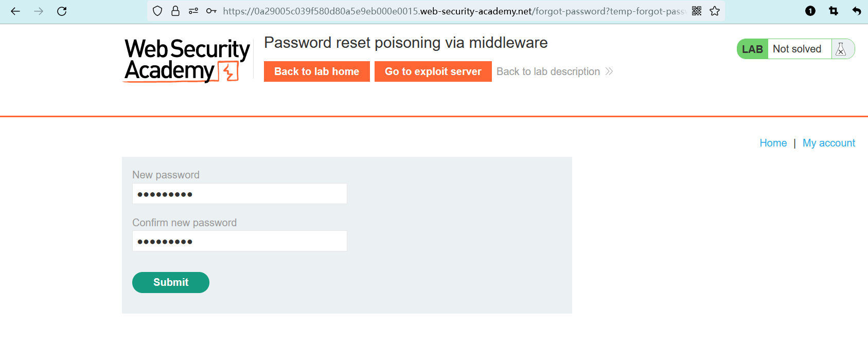The height and width of the screenshot is (364, 868).
Task: Click the crop screenshot extension icon
Action: tap(834, 11)
